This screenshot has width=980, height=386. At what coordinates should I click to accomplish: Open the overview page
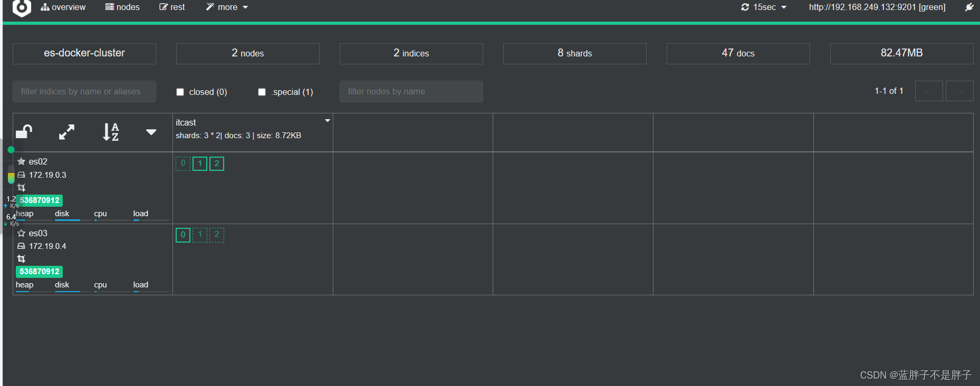(x=63, y=7)
